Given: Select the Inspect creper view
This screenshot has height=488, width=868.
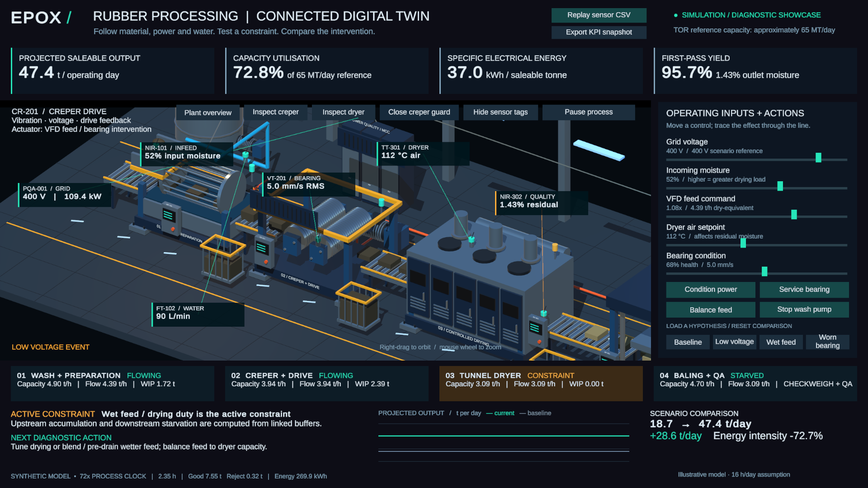Looking at the screenshot, I should click(x=275, y=112).
